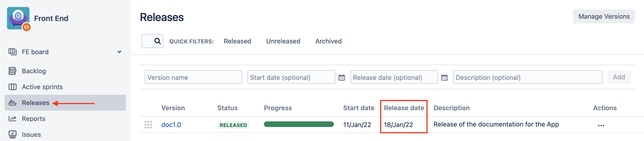Image resolution: width=644 pixels, height=141 pixels.
Task: Open the FE board switcher
Action: (x=35, y=52)
